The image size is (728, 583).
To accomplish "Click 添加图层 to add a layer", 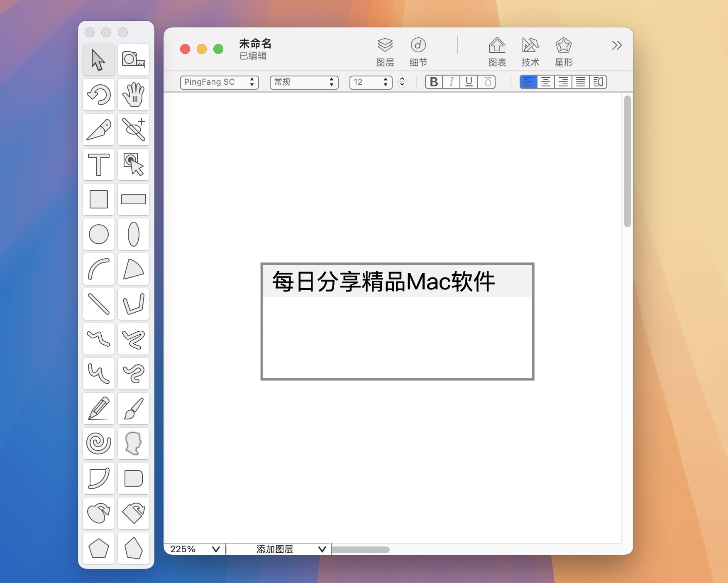I will click(277, 549).
